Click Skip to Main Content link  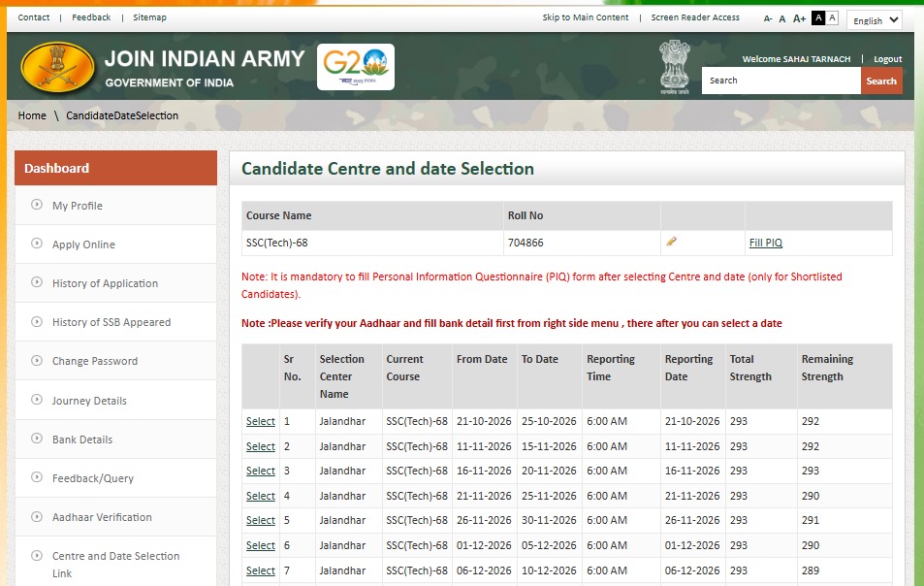pos(586,17)
